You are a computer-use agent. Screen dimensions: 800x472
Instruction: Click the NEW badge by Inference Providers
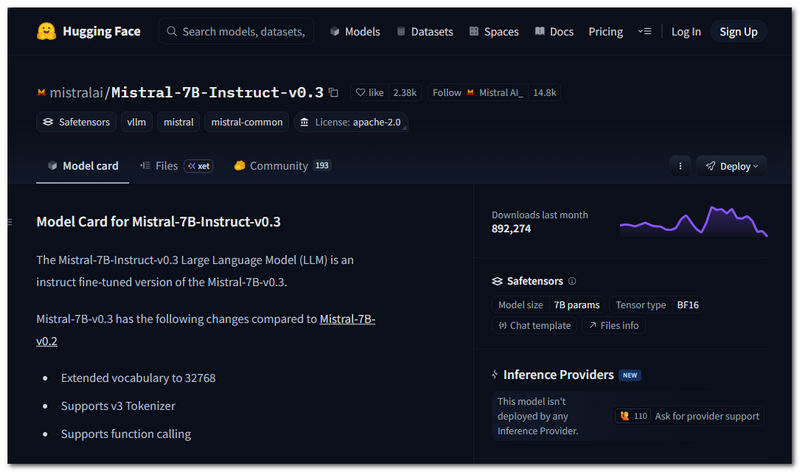[630, 375]
